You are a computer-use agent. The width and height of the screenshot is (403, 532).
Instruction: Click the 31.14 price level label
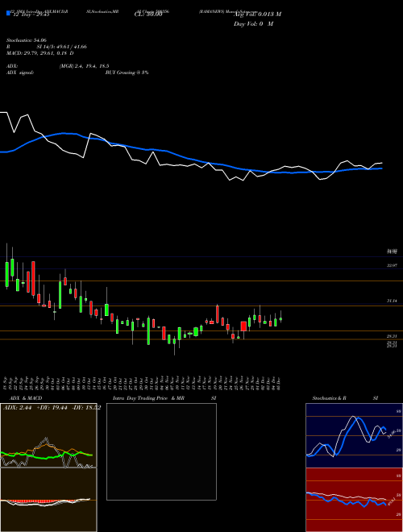[x=392, y=301]
